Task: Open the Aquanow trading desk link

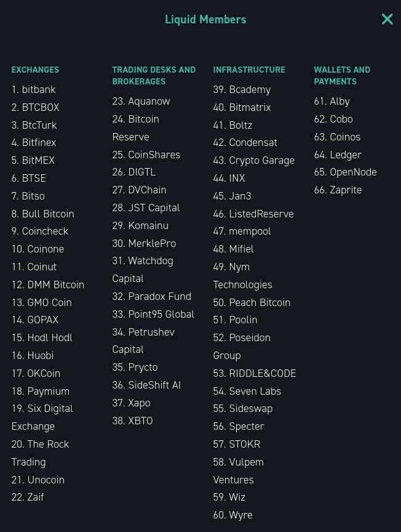Action: 149,101
